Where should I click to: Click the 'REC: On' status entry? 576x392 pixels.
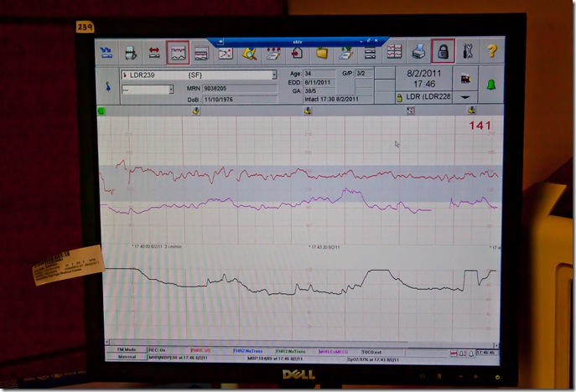coord(157,350)
